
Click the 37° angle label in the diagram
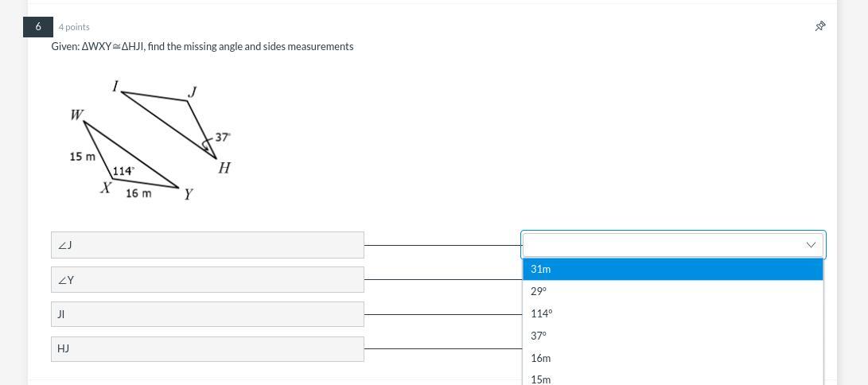[222, 137]
